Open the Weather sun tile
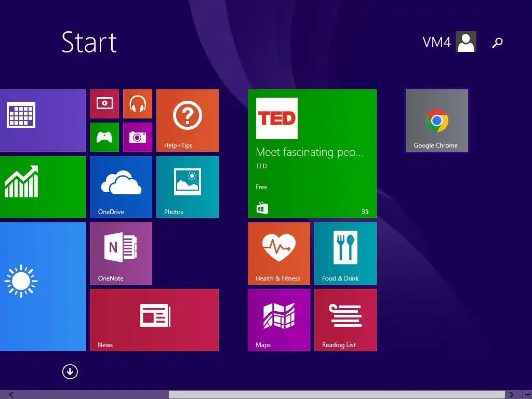 43,287
